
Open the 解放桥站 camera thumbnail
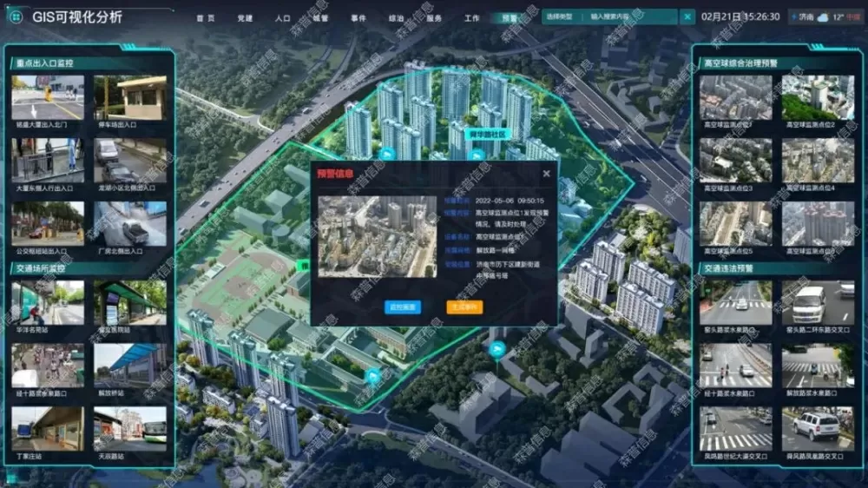pyautogui.click(x=130, y=365)
